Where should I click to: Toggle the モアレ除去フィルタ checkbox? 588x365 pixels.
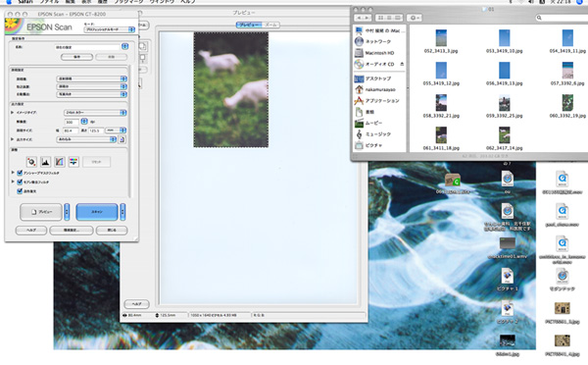coord(20,182)
